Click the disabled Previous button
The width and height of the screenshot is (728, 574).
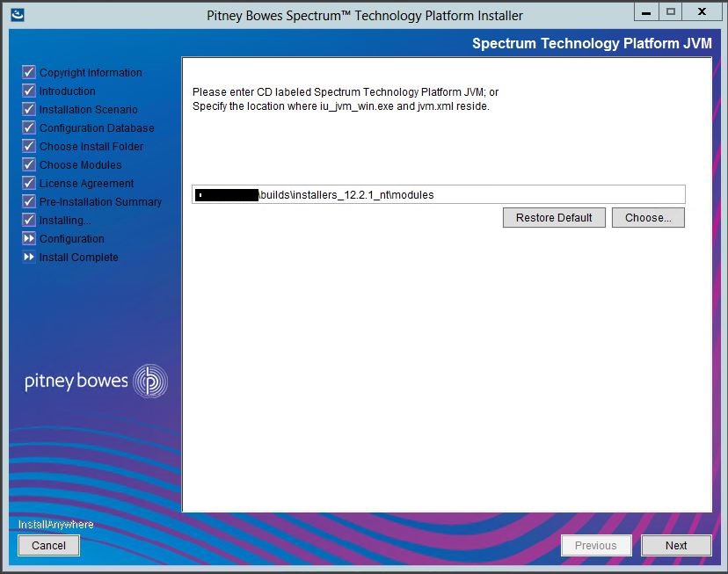[x=596, y=545]
